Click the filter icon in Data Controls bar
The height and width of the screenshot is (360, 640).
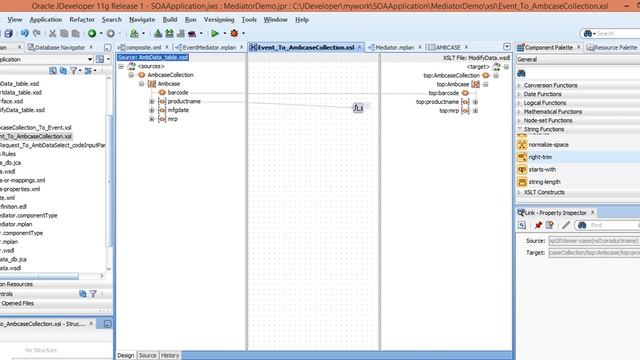tap(93, 294)
